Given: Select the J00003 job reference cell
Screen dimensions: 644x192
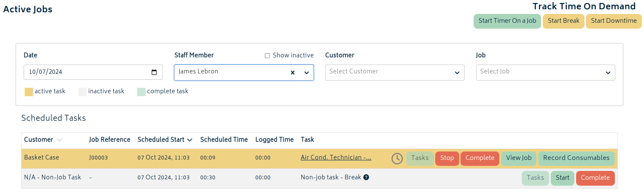Looking at the screenshot, I should click(x=99, y=158).
